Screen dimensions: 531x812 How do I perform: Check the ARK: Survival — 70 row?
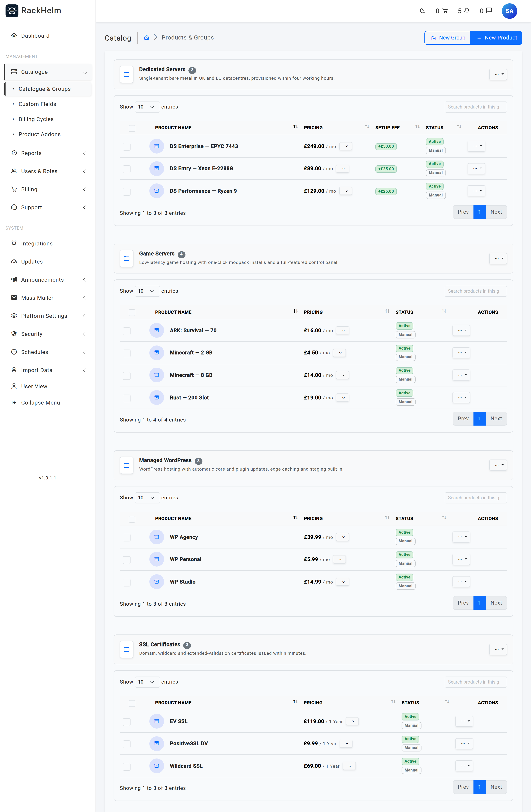click(126, 331)
